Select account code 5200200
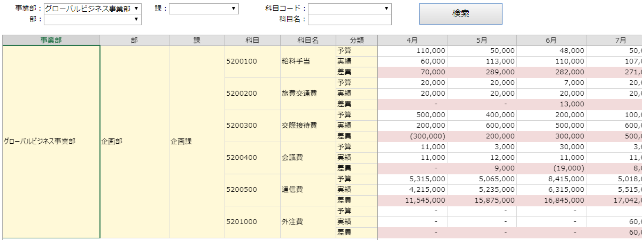The width and height of the screenshot is (644, 240). (252, 93)
